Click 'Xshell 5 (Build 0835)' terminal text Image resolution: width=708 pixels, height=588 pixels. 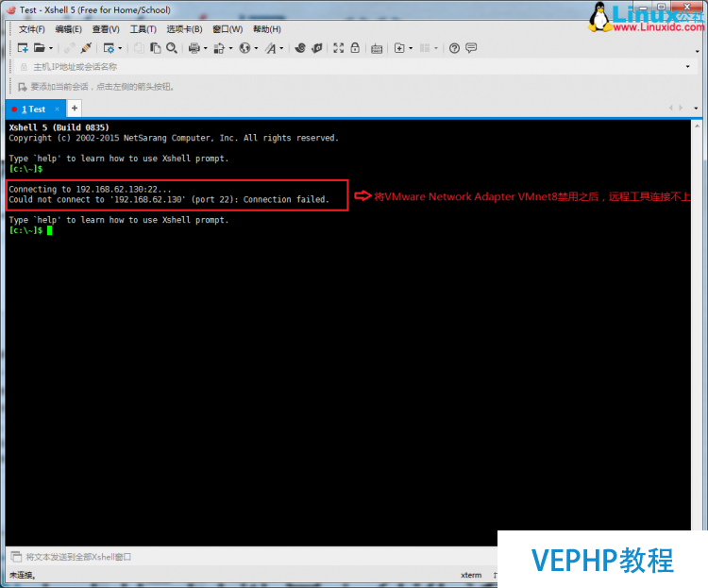coord(59,127)
